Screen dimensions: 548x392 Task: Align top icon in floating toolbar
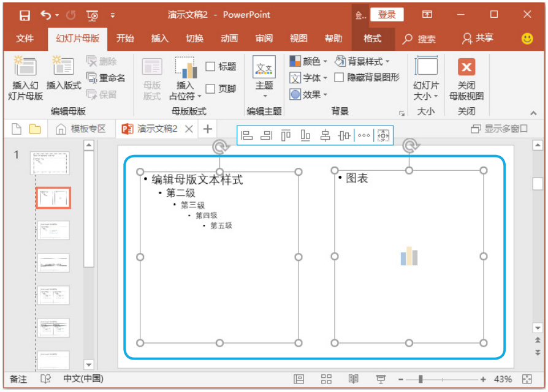pyautogui.click(x=286, y=135)
